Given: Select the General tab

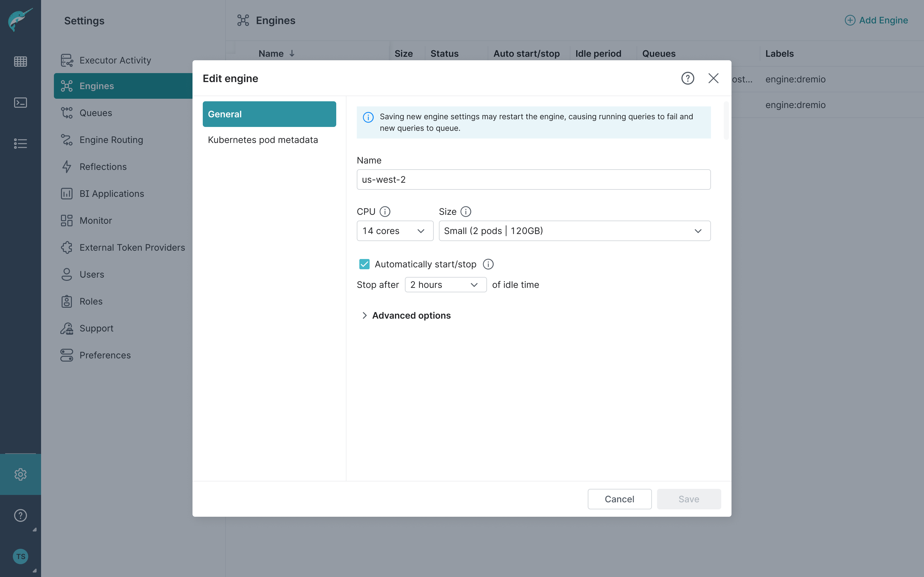Looking at the screenshot, I should (269, 114).
